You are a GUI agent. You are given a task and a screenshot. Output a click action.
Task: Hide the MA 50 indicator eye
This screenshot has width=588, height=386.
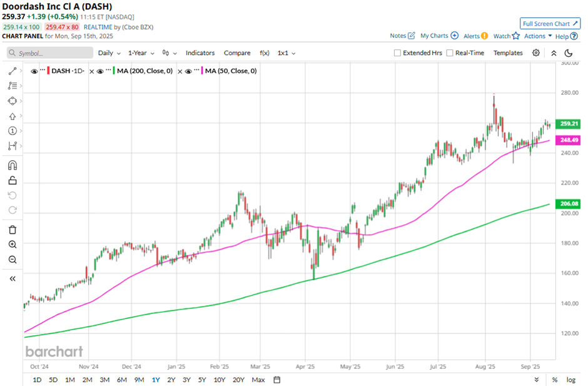(x=189, y=71)
